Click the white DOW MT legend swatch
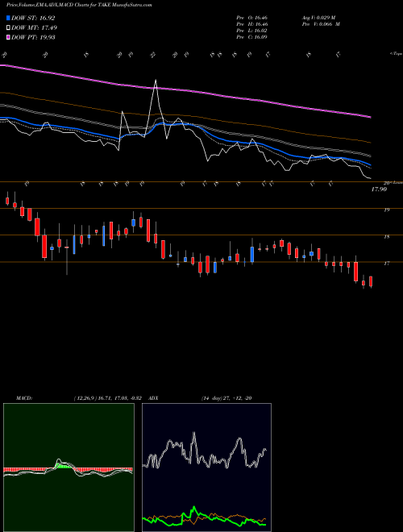The image size is (403, 532). click(9, 28)
